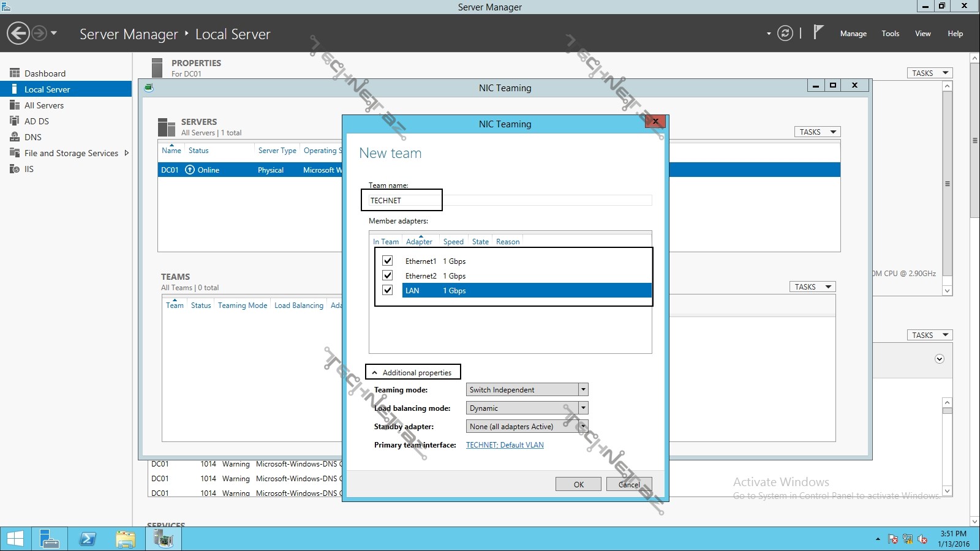
Task: Open the Manage menu
Action: click(x=853, y=34)
